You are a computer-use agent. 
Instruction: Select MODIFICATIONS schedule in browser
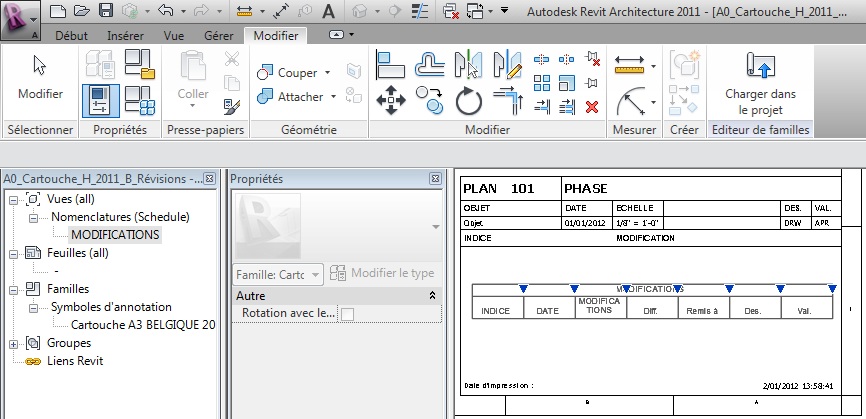115,235
